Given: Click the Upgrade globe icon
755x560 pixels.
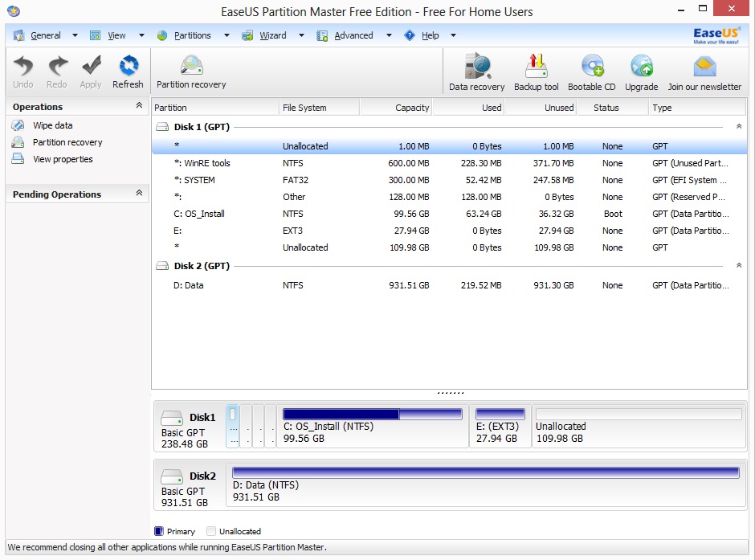Looking at the screenshot, I should (x=642, y=66).
